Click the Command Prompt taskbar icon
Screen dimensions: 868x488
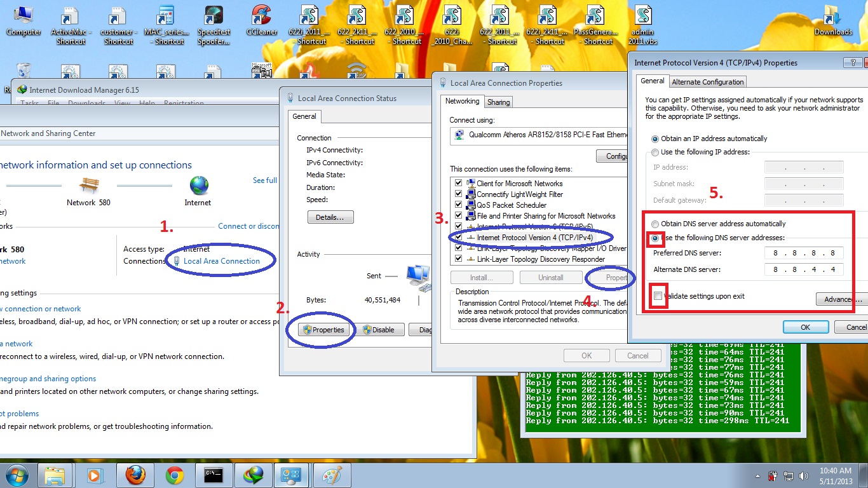214,475
